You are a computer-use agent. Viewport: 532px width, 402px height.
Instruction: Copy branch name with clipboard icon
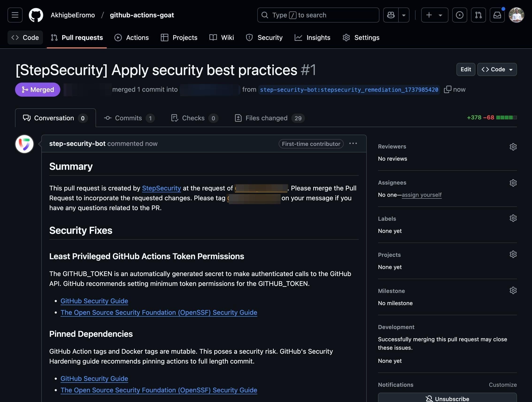pyautogui.click(x=447, y=89)
